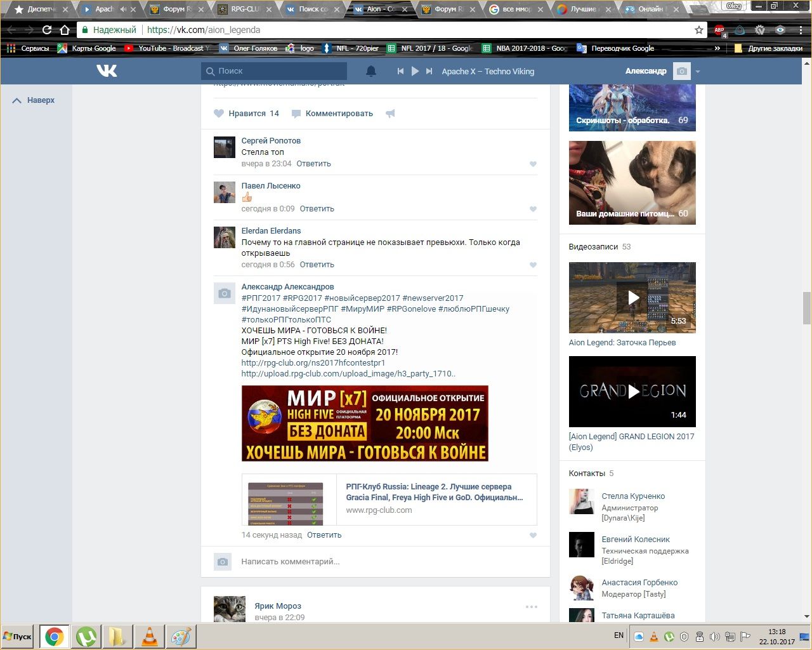Open contact Стелла Курченко
Image resolution: width=812 pixels, height=650 pixels.
[x=633, y=496]
